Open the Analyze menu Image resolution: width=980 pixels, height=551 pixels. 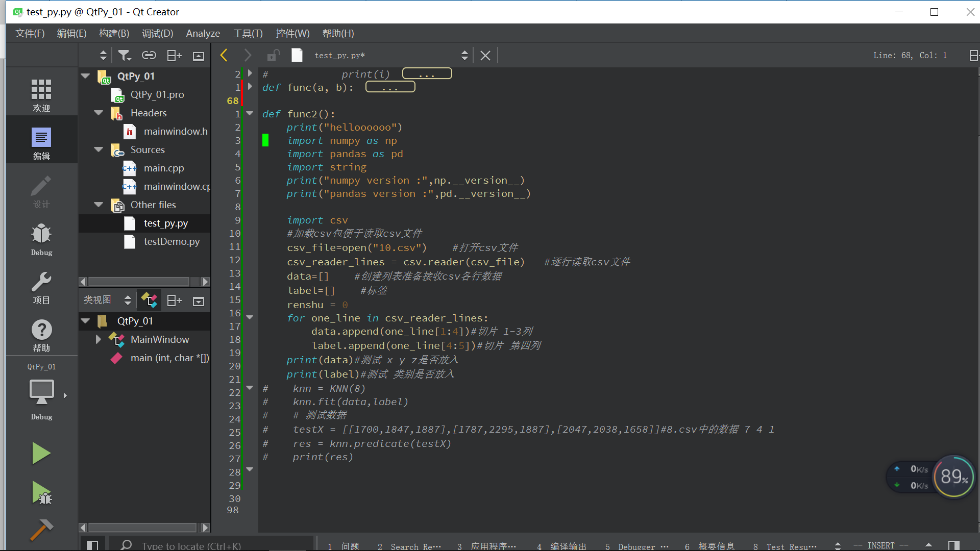(203, 34)
